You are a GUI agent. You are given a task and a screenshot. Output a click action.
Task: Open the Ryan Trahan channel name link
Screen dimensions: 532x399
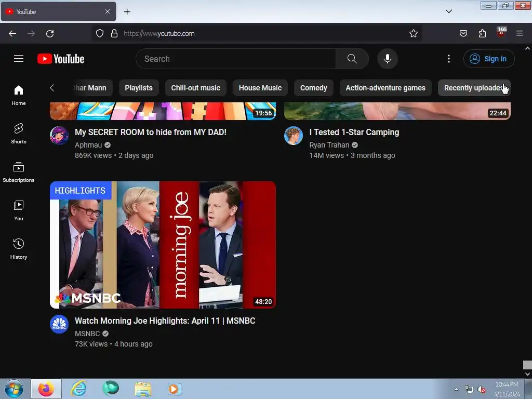(329, 145)
